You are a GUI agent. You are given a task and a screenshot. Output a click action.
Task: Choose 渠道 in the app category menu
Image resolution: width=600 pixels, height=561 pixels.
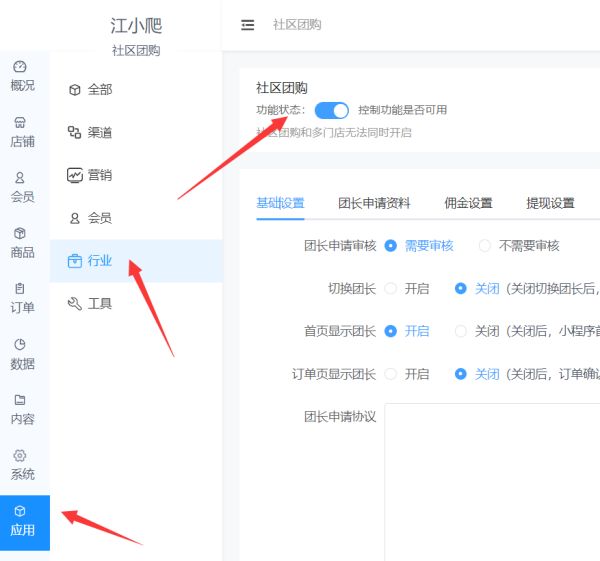click(x=99, y=132)
